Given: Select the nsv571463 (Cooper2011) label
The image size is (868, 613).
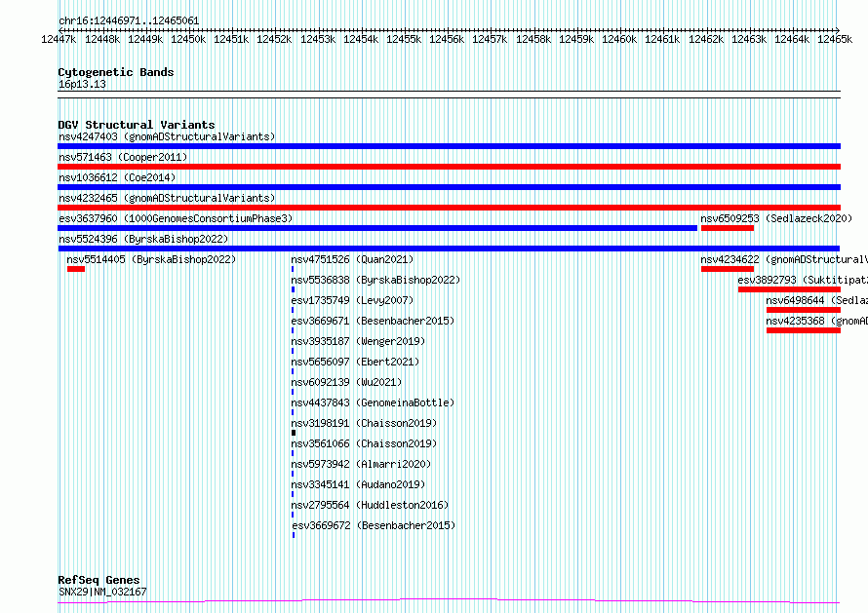Looking at the screenshot, I should [x=123, y=157].
